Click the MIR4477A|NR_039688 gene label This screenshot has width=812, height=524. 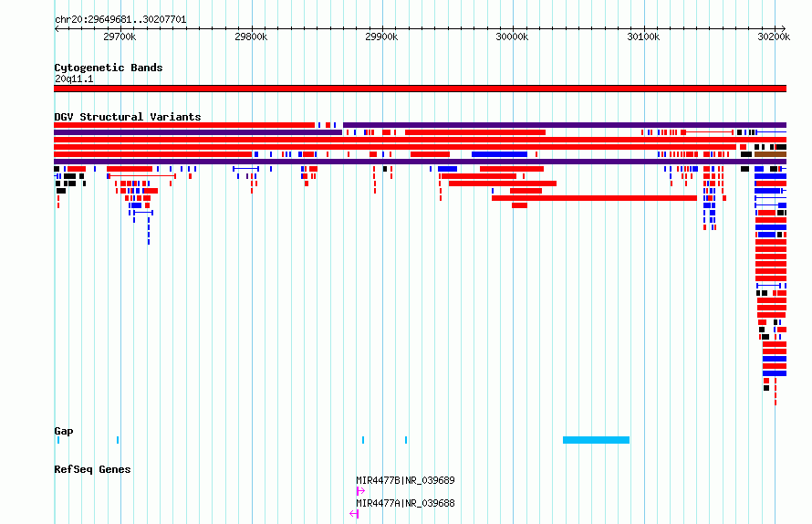click(405, 503)
